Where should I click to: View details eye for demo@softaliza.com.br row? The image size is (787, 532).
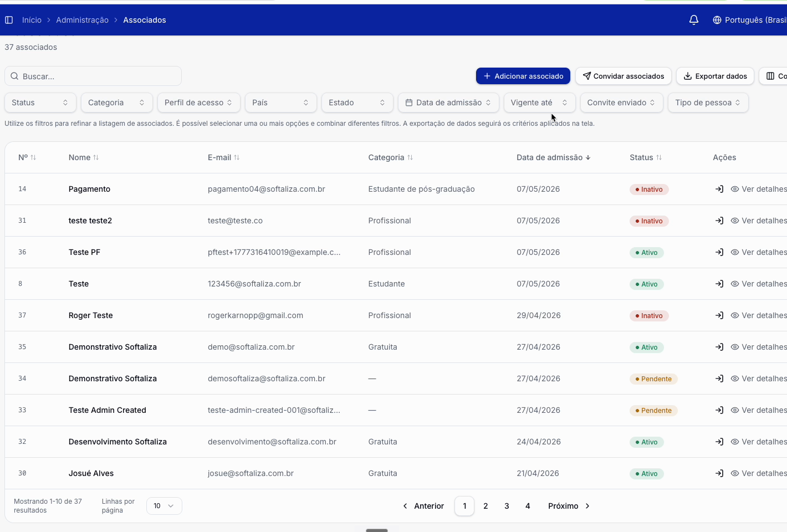point(735,347)
